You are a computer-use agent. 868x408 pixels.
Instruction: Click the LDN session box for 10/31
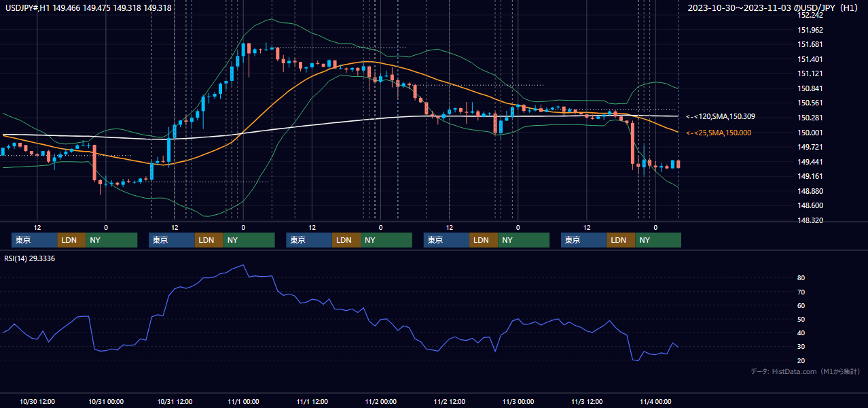pyautogui.click(x=209, y=240)
